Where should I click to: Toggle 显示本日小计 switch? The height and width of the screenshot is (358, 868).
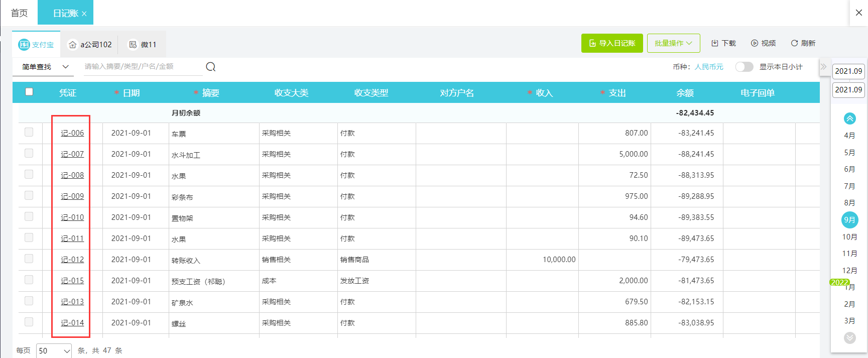click(744, 67)
